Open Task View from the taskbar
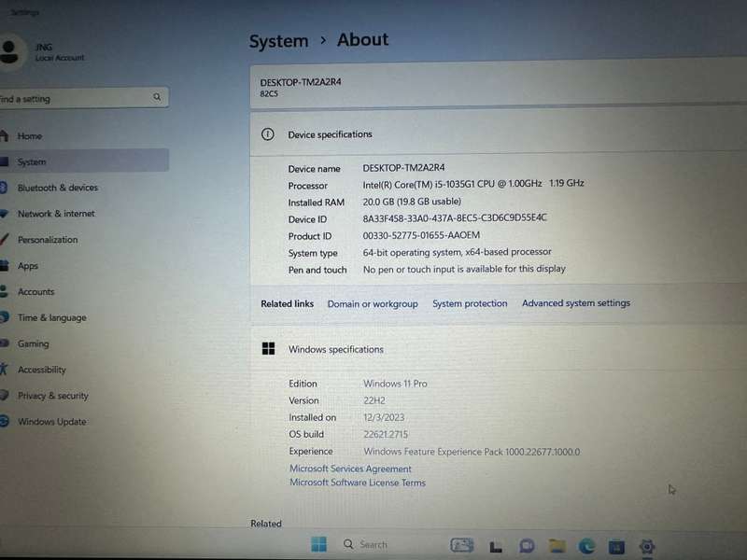The image size is (747, 560). coord(496,547)
